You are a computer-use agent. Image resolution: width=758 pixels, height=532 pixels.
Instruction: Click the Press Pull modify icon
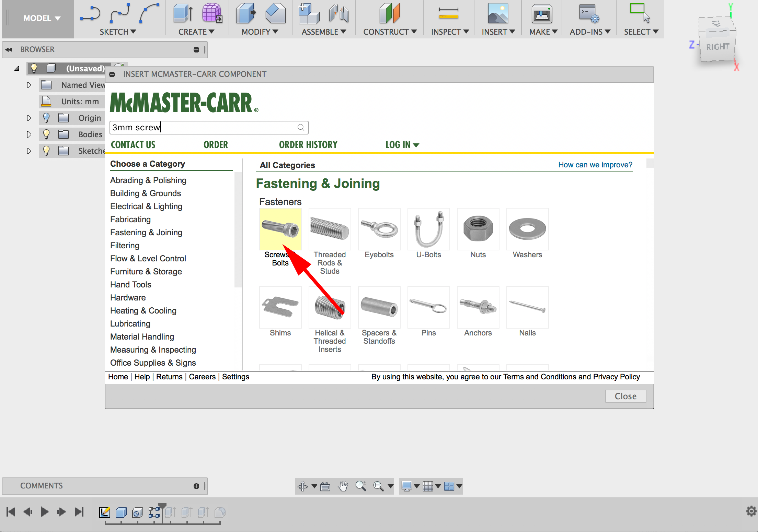pyautogui.click(x=246, y=14)
